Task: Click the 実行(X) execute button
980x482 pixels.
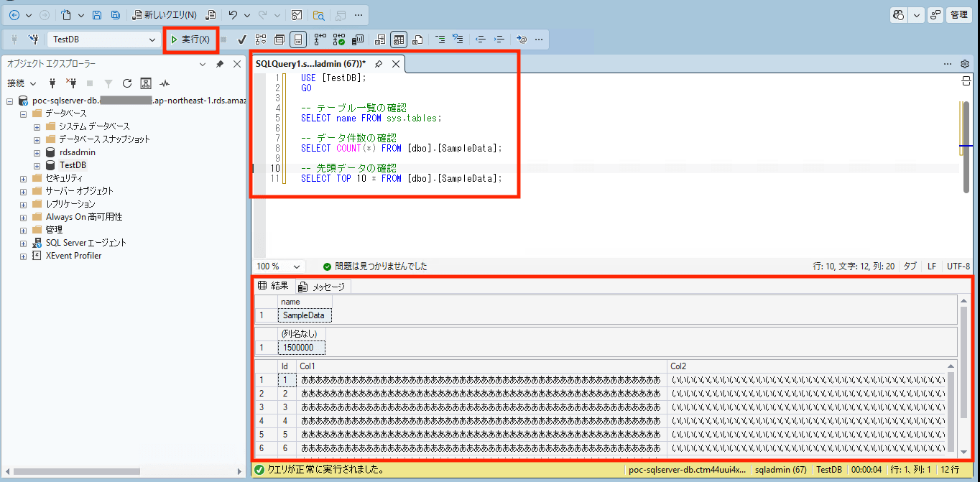Action: tap(191, 40)
